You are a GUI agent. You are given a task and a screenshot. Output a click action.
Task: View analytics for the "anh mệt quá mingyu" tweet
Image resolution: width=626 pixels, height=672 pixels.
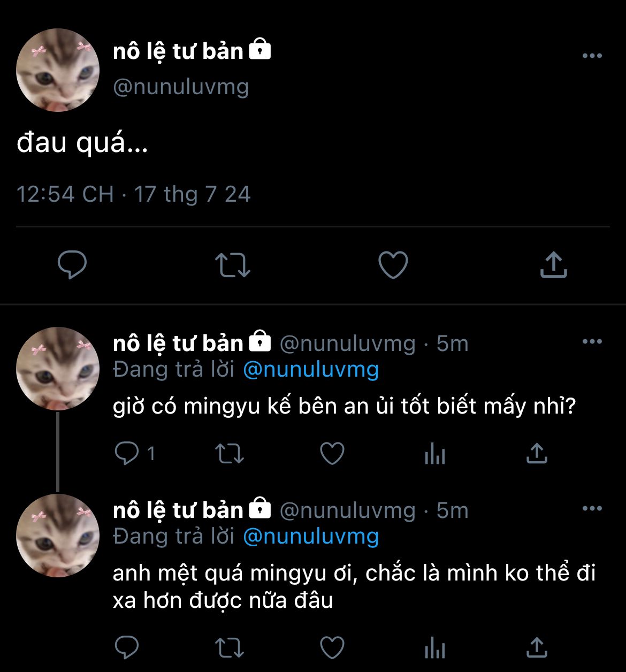[434, 648]
